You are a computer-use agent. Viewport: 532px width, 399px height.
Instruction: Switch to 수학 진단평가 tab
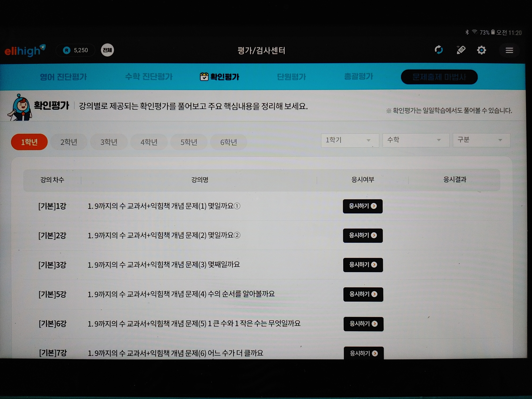point(149,77)
